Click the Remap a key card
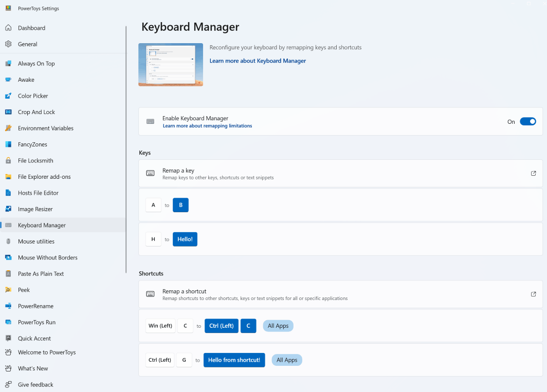The width and height of the screenshot is (547, 392). coord(340,173)
